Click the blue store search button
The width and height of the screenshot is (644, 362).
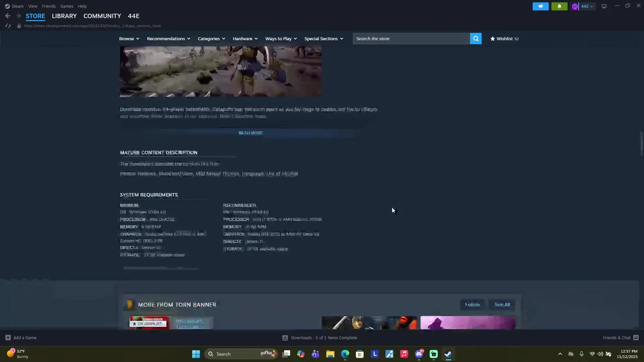(475, 39)
